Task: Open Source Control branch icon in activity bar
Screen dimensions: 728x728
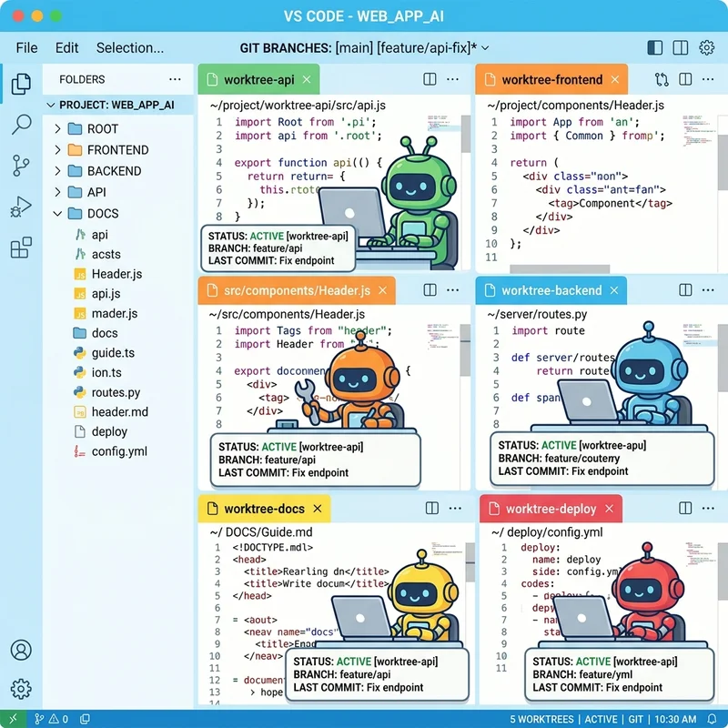Action: click(21, 166)
